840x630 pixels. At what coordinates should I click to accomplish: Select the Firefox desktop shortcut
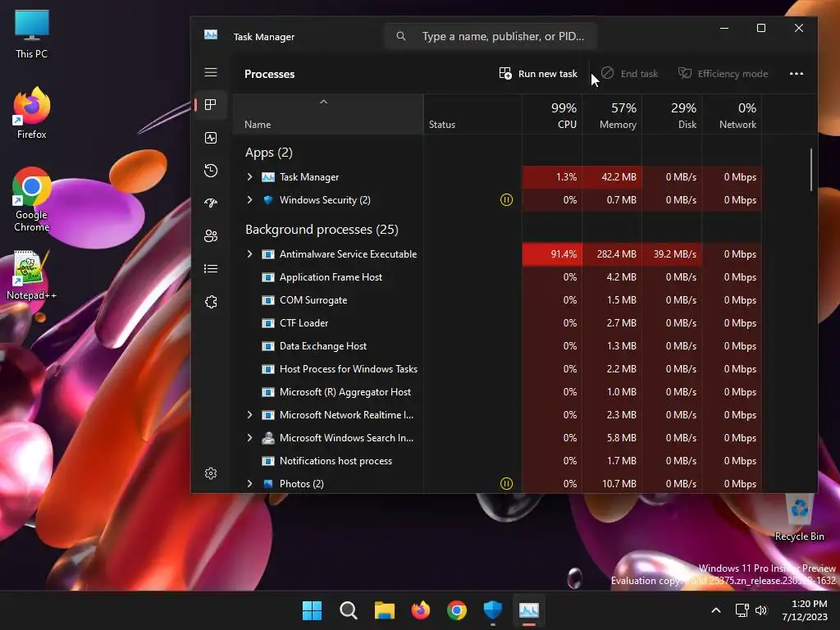pyautogui.click(x=32, y=113)
